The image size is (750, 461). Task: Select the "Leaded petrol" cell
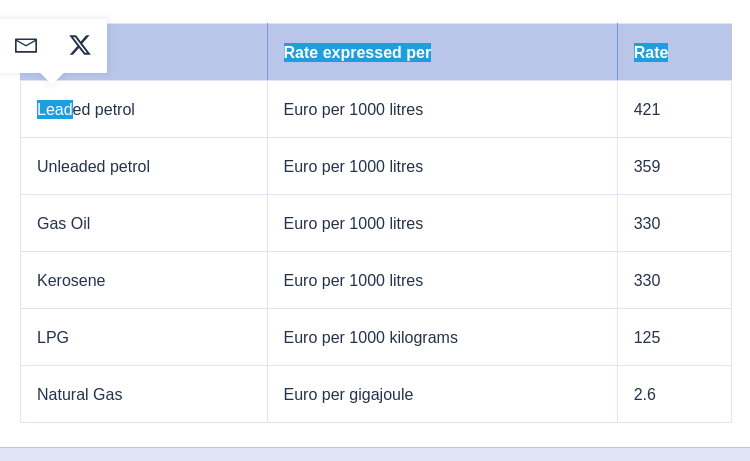86,109
